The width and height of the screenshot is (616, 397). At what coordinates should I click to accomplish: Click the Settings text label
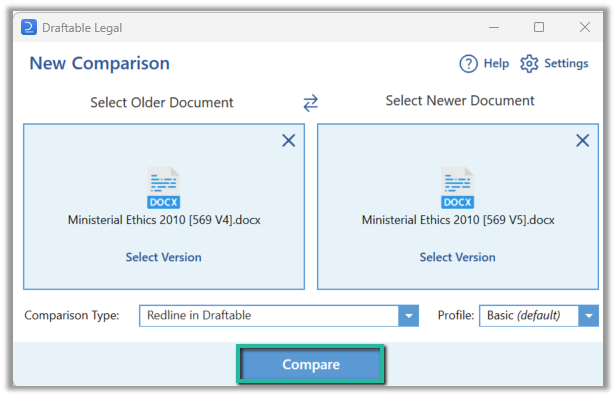[x=566, y=64]
